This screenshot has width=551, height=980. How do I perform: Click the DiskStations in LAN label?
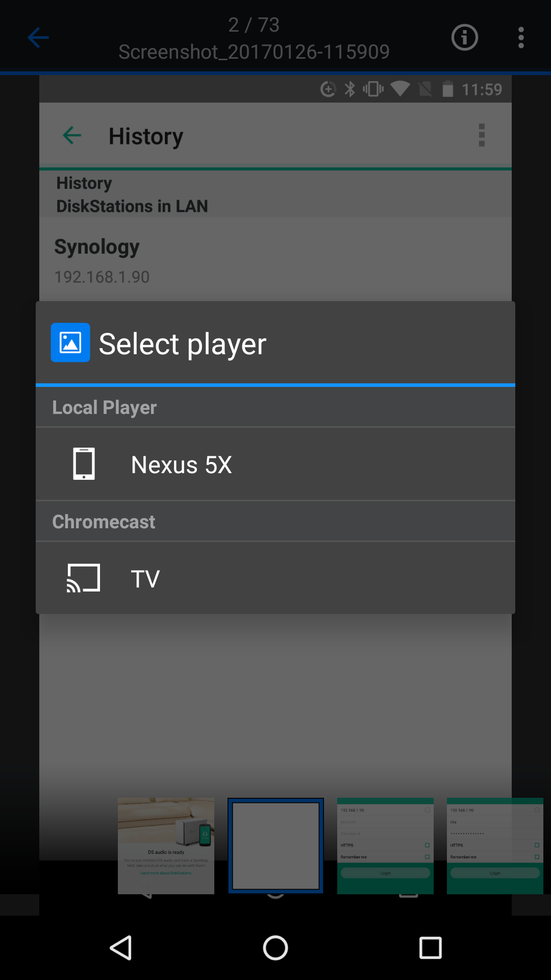coord(132,206)
